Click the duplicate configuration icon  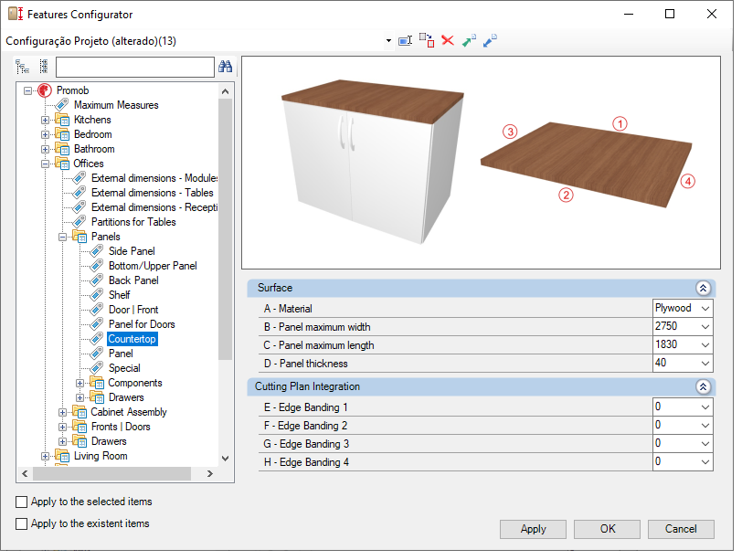[x=427, y=41]
